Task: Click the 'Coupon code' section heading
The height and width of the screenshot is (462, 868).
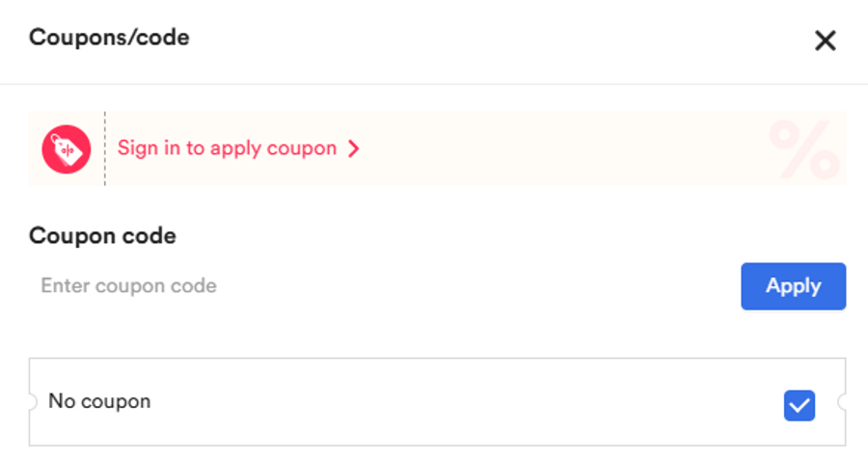Action: click(102, 235)
